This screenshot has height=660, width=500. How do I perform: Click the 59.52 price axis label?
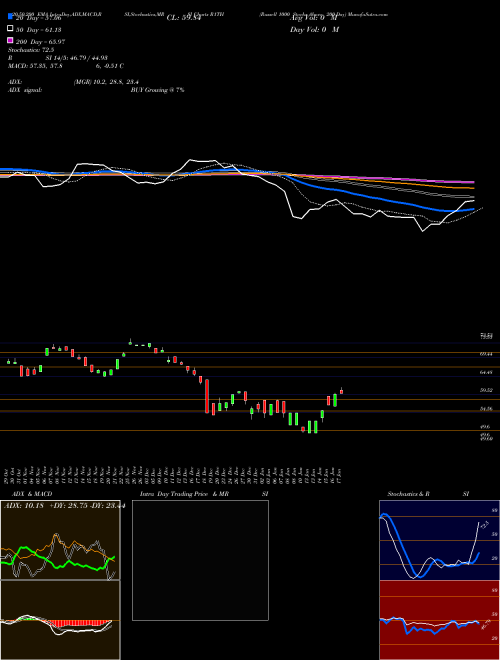click(x=486, y=390)
